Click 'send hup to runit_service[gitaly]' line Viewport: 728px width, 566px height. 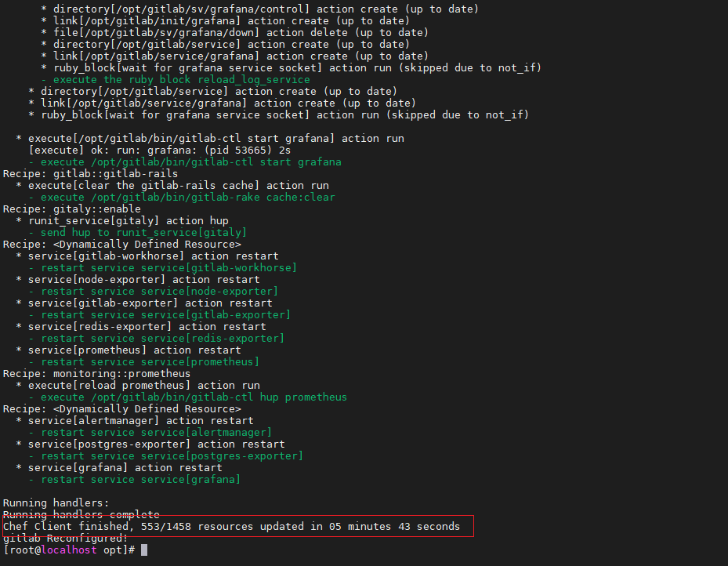(x=137, y=233)
